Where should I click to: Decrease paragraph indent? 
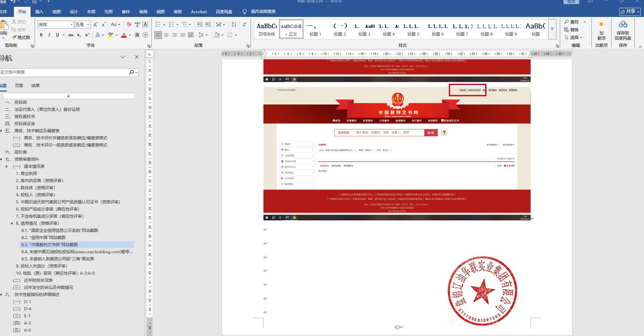pyautogui.click(x=200, y=24)
